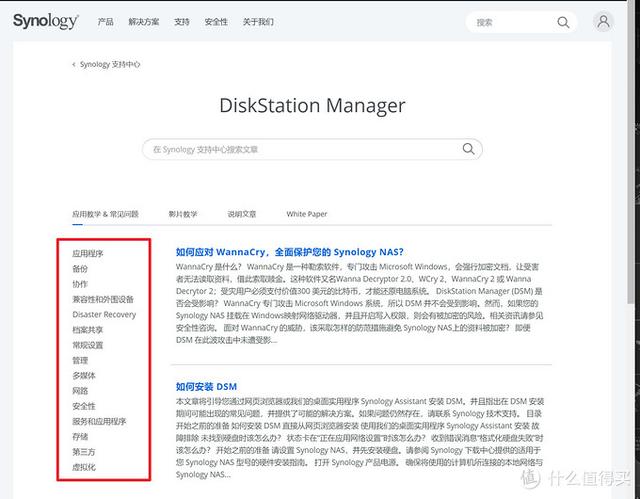Click the Synology logo
Image resolution: width=640 pixels, height=499 pixels.
[46, 21]
